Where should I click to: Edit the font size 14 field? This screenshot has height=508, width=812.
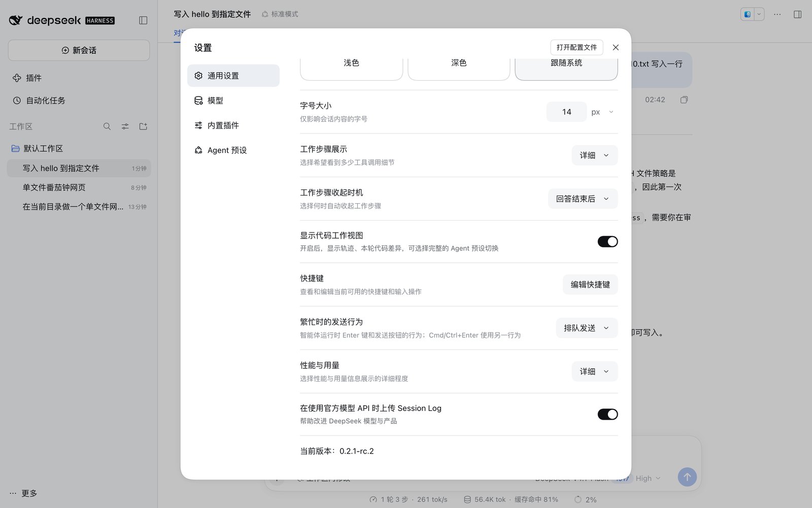pyautogui.click(x=566, y=112)
